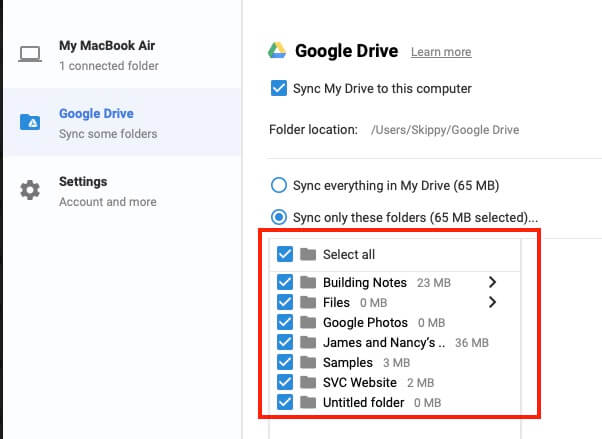The width and height of the screenshot is (602, 439).
Task: Click the Sync some folders subtitle
Action: pyautogui.click(x=108, y=134)
